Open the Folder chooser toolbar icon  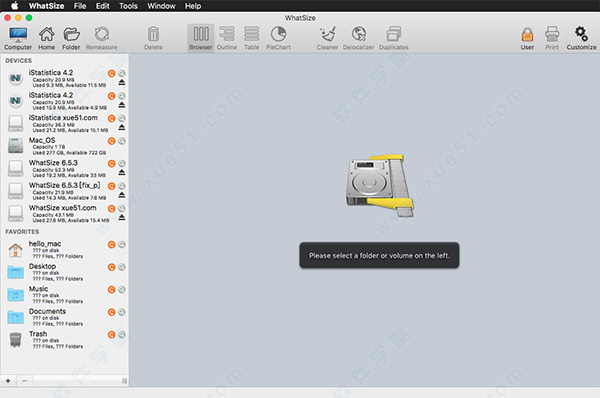tap(71, 38)
